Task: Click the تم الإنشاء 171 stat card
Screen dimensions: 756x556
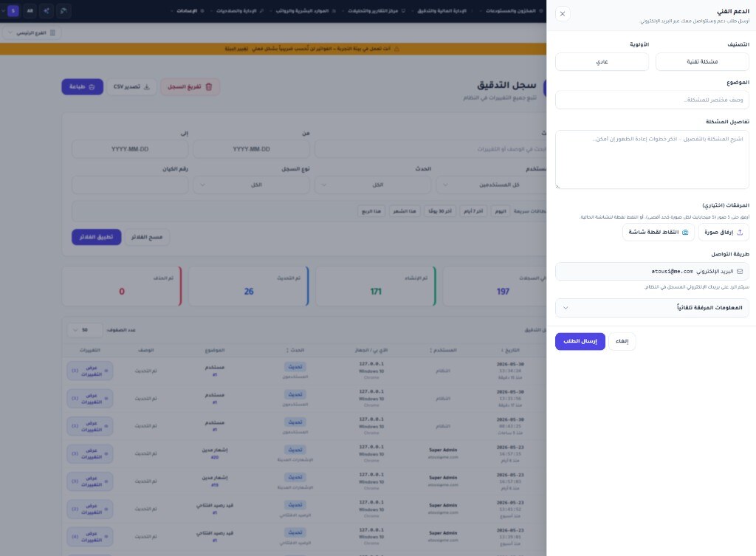Action: [376, 286]
